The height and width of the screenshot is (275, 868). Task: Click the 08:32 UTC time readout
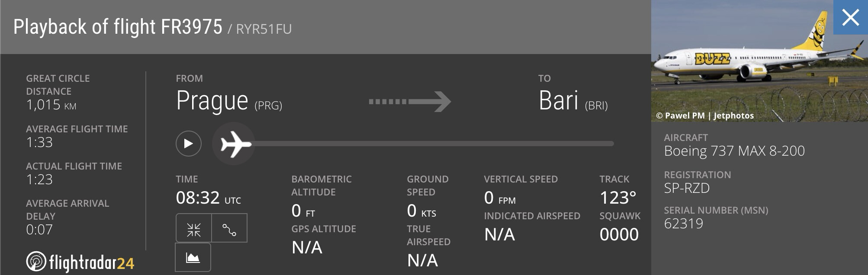point(208,198)
